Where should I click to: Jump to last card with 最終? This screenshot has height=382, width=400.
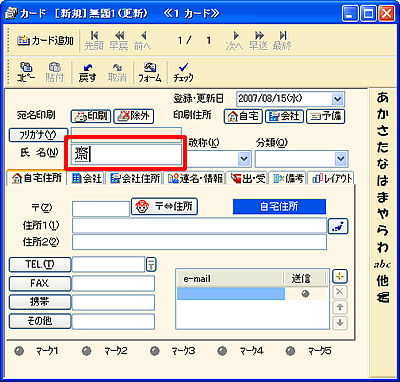pos(282,41)
